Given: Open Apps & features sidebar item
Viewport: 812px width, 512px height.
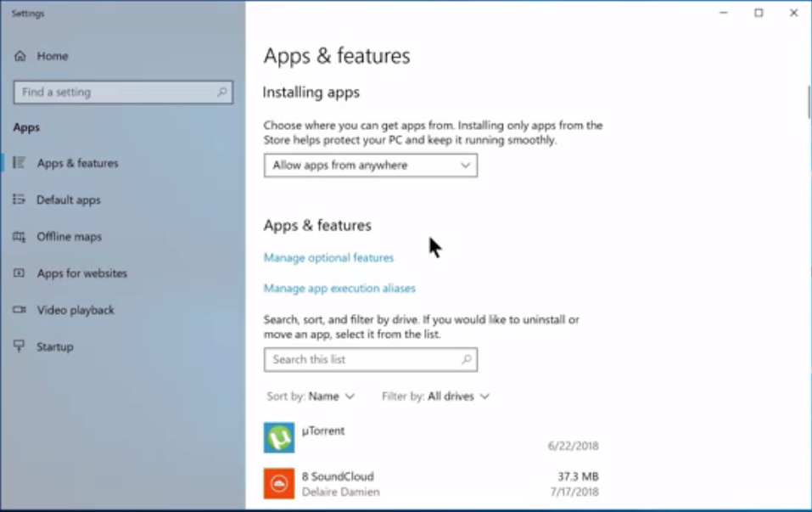Looking at the screenshot, I should pos(123,163).
